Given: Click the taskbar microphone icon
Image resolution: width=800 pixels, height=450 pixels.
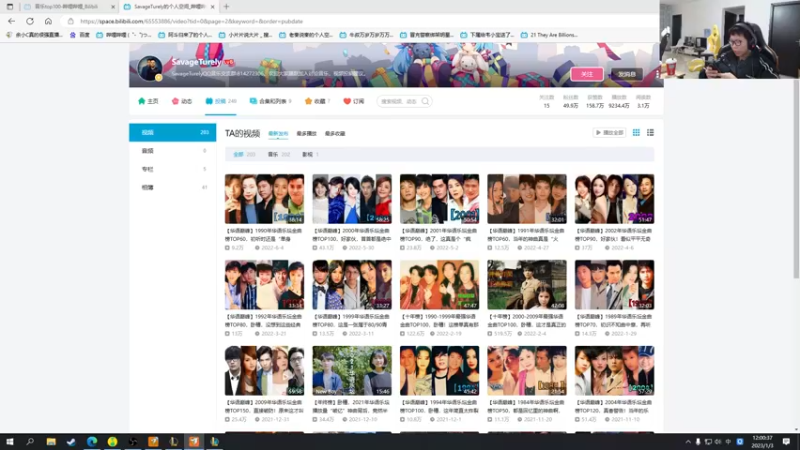Looking at the screenshot, I should (698, 442).
